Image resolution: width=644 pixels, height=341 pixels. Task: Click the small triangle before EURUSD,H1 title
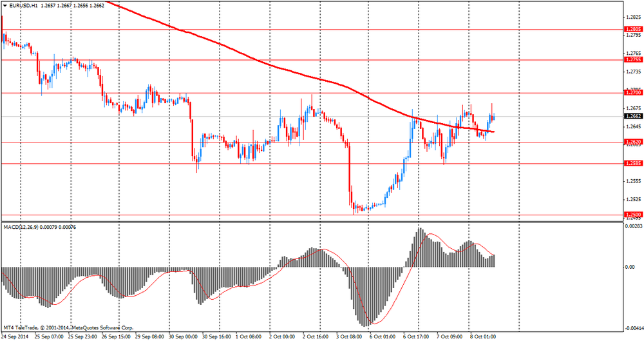[5, 6]
